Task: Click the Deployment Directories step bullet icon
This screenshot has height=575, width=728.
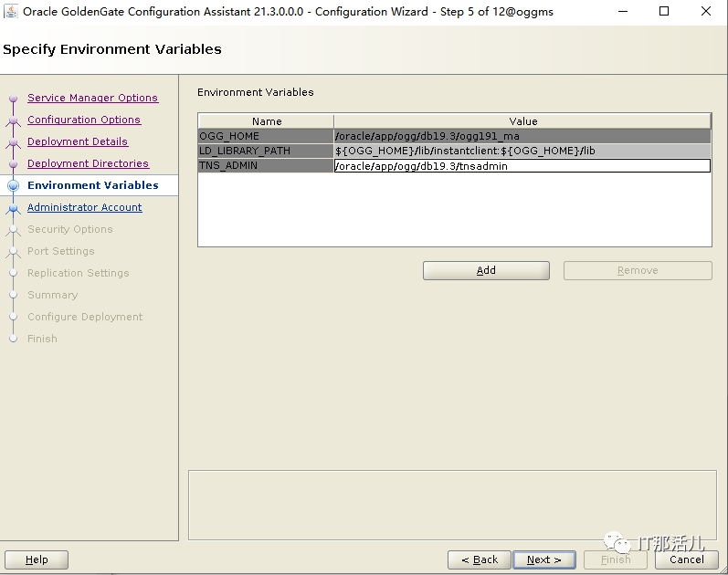Action: [x=14, y=163]
